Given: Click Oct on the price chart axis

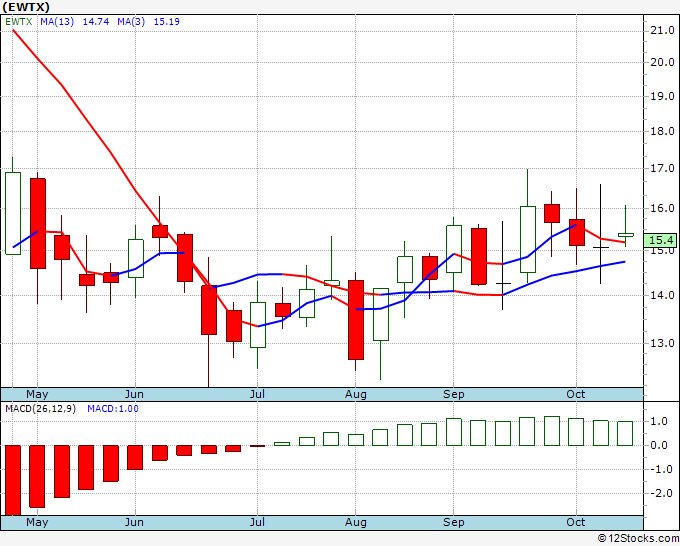Looking at the screenshot, I should pos(575,394).
